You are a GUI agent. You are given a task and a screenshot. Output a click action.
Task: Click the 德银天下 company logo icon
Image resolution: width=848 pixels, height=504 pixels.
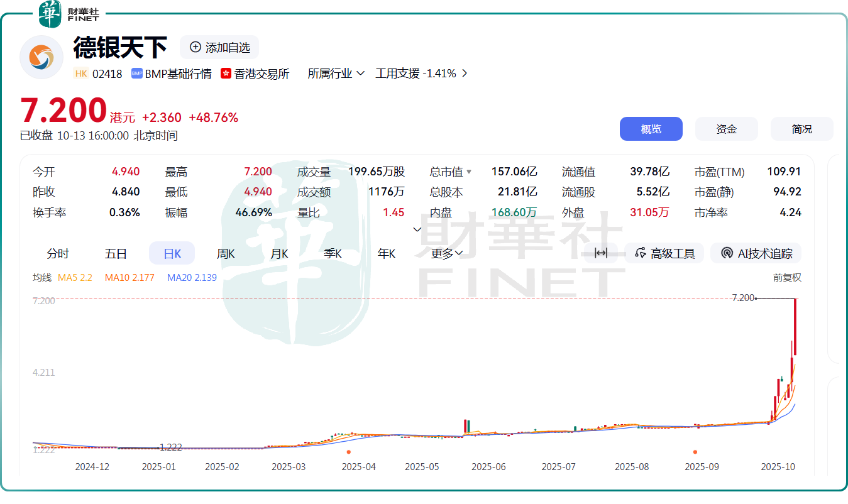coord(41,57)
